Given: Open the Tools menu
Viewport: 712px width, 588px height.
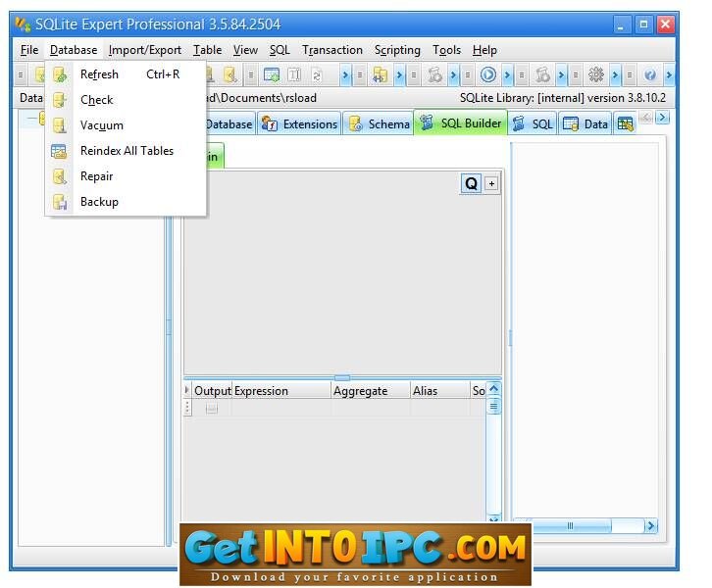Looking at the screenshot, I should pyautogui.click(x=447, y=50).
